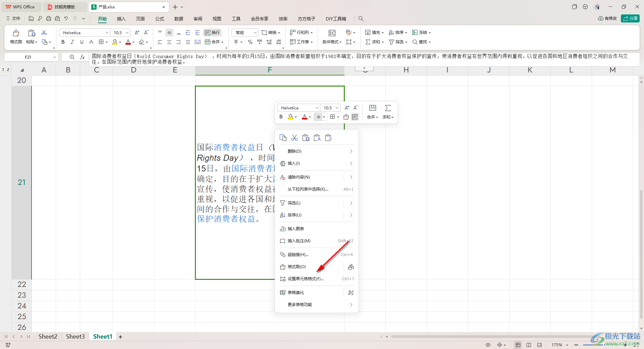
Task: Click 超链接(H)... in the context menu
Action: pyautogui.click(x=317, y=255)
